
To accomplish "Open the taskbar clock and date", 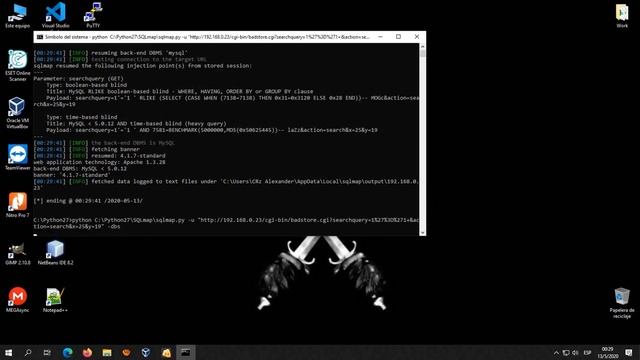I will coord(607,353).
